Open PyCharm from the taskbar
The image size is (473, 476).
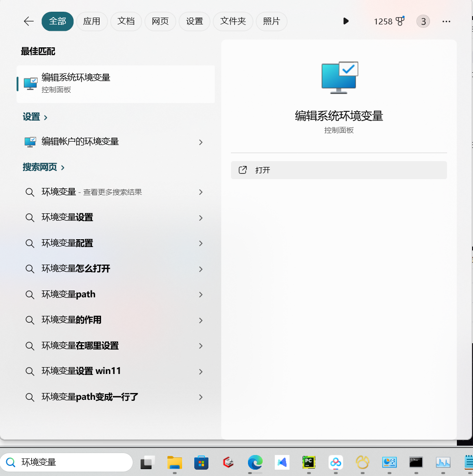308,462
